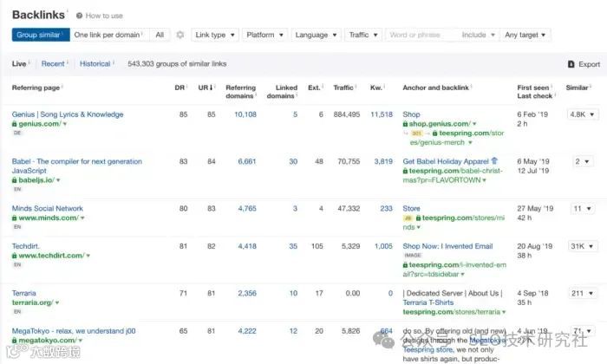Expand the 4.8K similar links selector

(x=582, y=114)
